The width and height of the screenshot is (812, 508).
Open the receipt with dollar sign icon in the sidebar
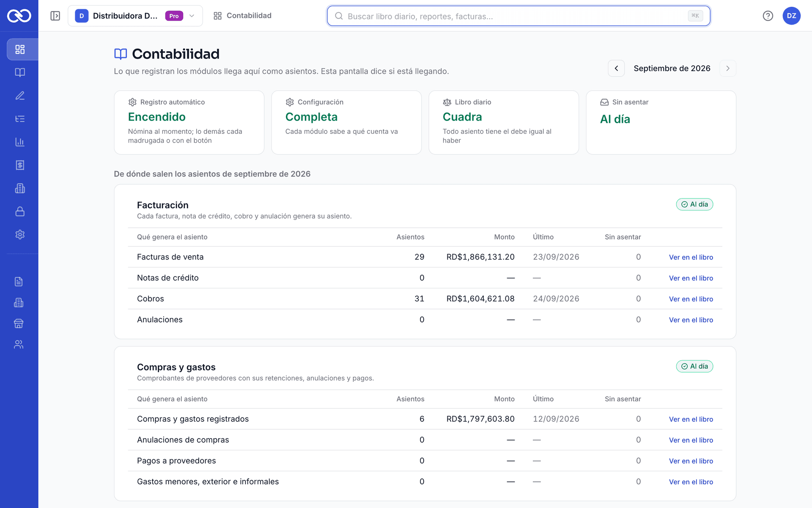[20, 165]
